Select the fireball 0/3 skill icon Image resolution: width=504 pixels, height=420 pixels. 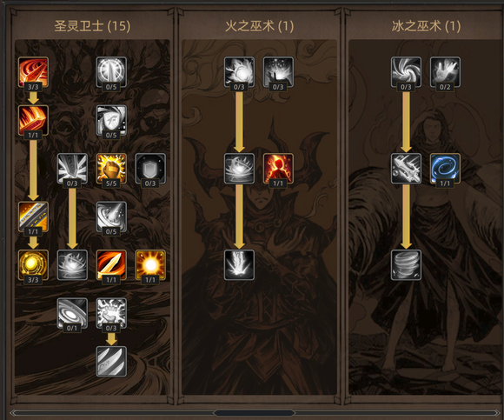point(239,72)
